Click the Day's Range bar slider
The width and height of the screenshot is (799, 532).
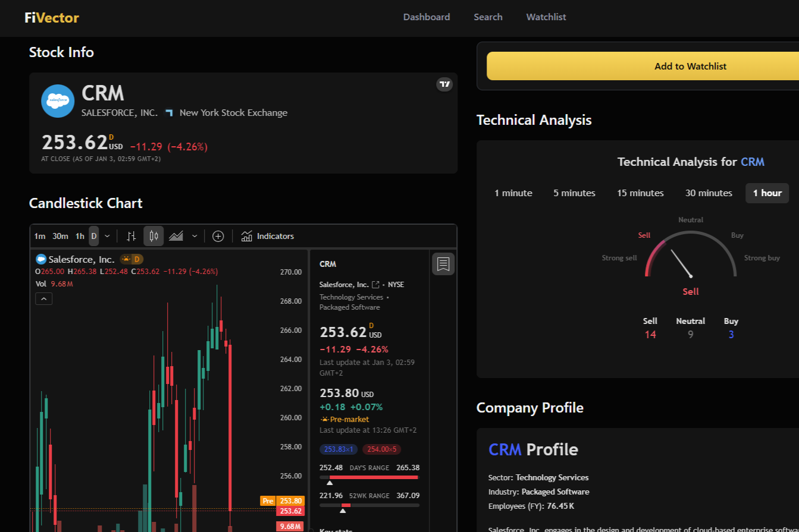click(369, 477)
